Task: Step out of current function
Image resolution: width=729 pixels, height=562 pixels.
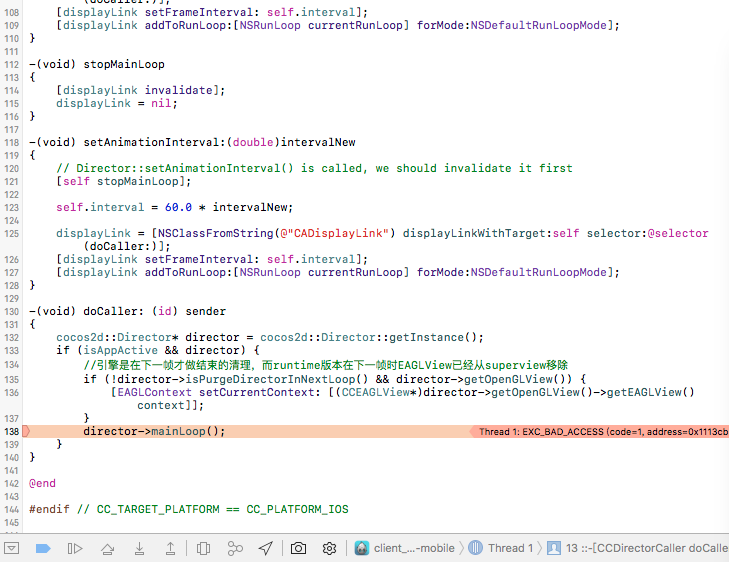Action: point(170,549)
